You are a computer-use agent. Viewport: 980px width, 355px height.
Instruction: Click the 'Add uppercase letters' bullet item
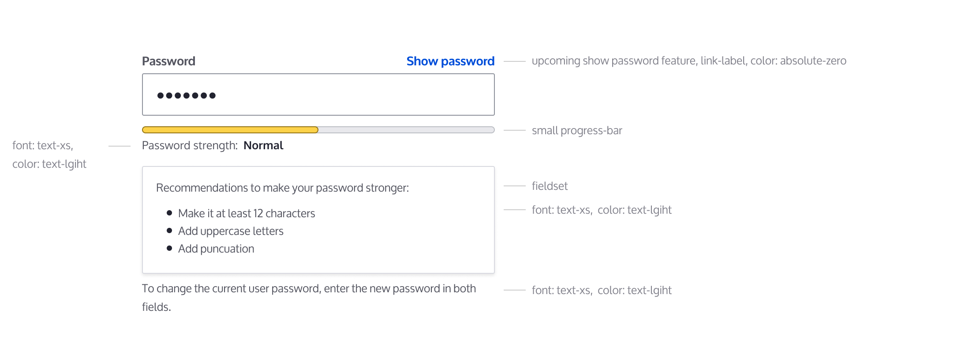point(231,230)
